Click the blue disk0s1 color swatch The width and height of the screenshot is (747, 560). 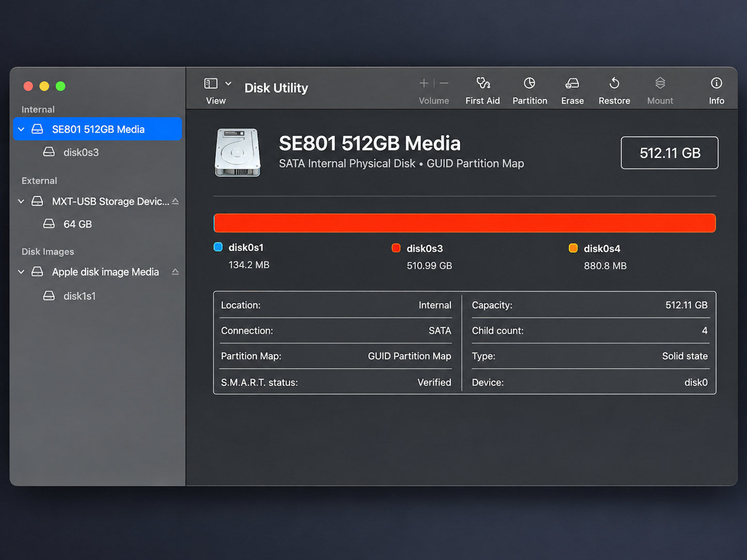[x=218, y=247]
